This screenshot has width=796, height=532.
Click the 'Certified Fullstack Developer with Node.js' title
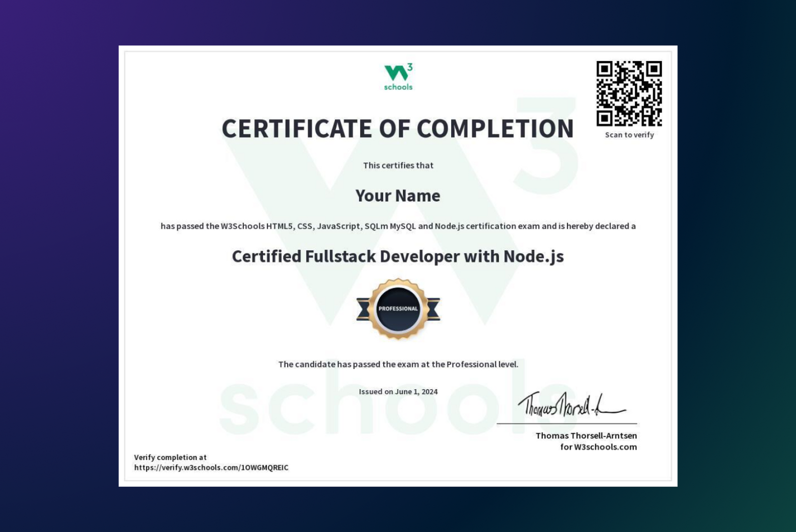click(398, 257)
